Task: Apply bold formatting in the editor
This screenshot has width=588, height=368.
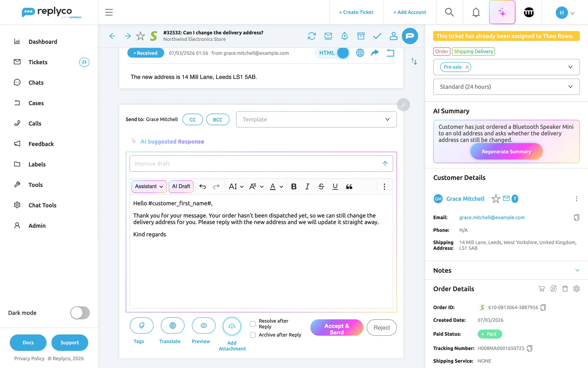Action: coord(294,186)
